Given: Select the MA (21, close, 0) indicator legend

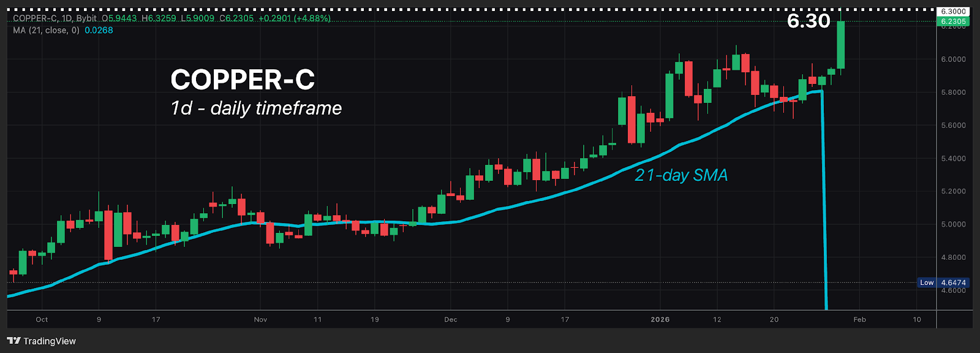Looking at the screenshot, I should (x=47, y=30).
